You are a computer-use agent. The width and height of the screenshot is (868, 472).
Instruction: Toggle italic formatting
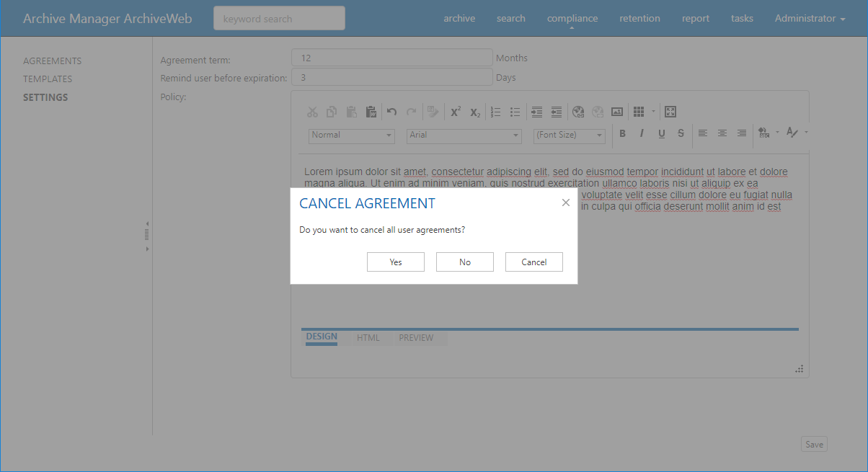tap(642, 133)
